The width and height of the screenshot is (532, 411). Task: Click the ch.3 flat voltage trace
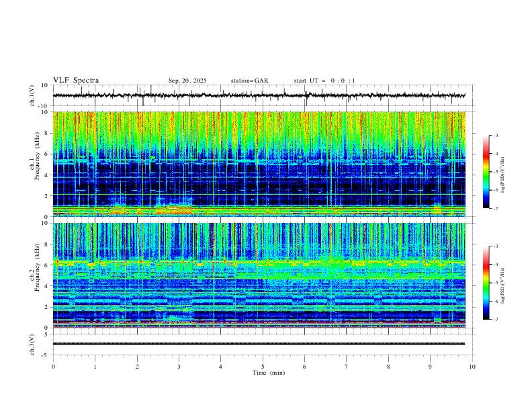(259, 344)
